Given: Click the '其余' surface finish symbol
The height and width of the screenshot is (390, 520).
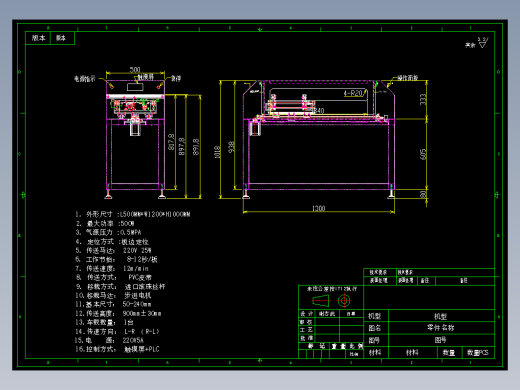Looking at the screenshot, I should [477, 43].
